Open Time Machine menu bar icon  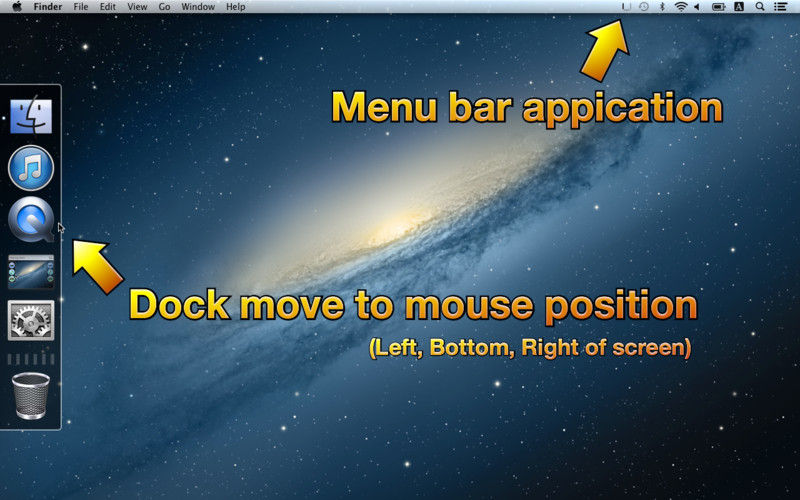pos(644,7)
